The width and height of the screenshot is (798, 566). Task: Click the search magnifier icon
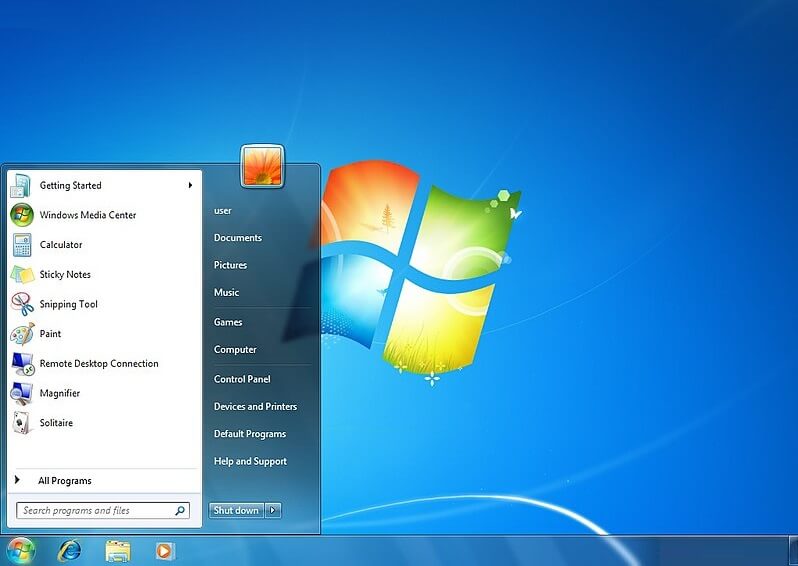tap(180, 510)
